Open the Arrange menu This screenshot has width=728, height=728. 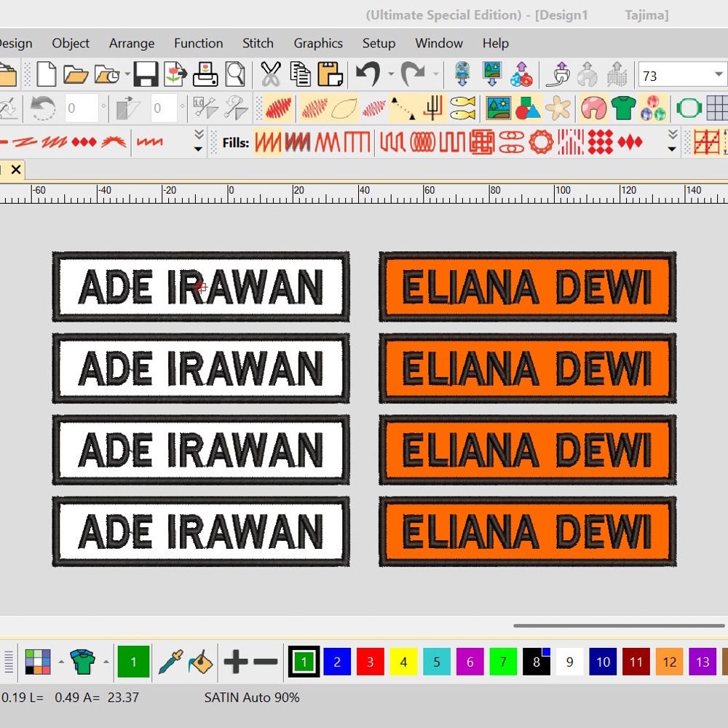(131, 43)
